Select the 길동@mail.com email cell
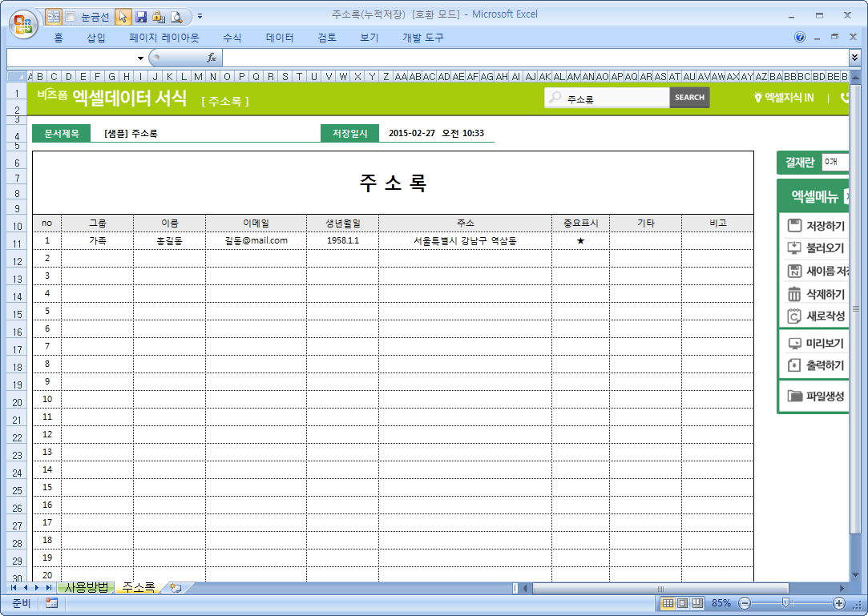Screen dimensions: 868x616 point(256,241)
